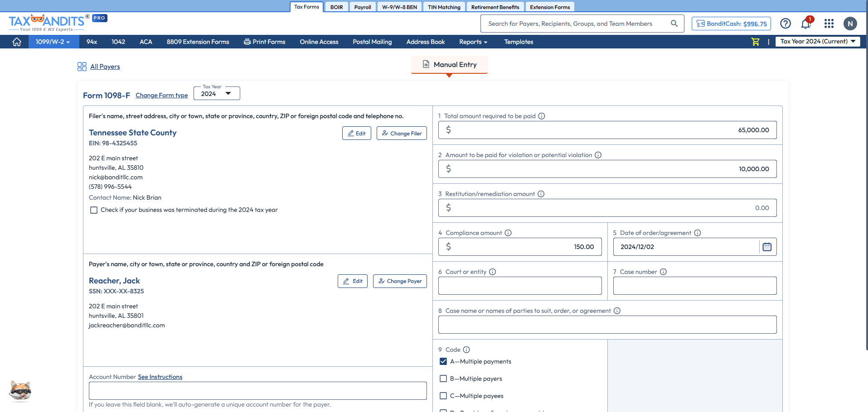Expand the Reports menu
Screen dimensions: 868x412
473,42
